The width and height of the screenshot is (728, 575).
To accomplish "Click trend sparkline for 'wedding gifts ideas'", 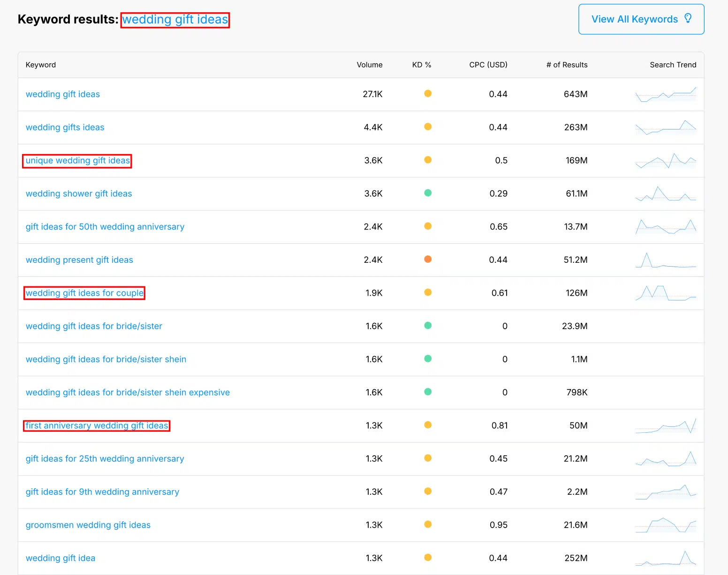I will [666, 127].
